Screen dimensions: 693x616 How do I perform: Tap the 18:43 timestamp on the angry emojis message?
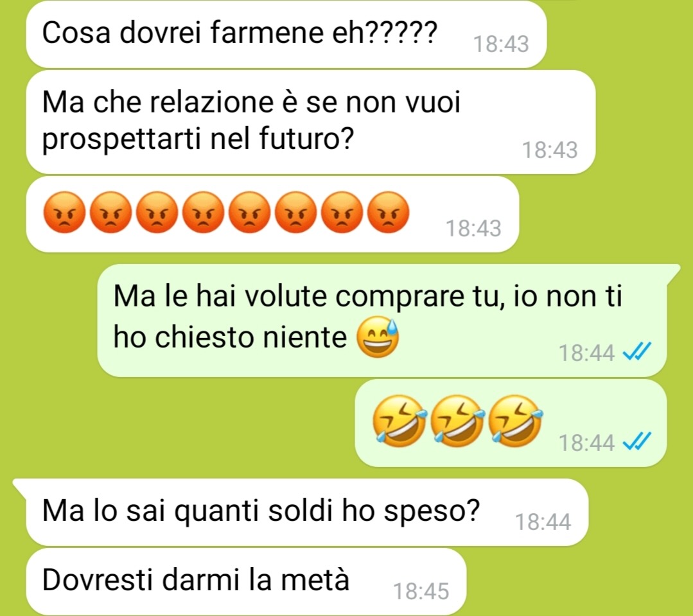[x=473, y=229]
